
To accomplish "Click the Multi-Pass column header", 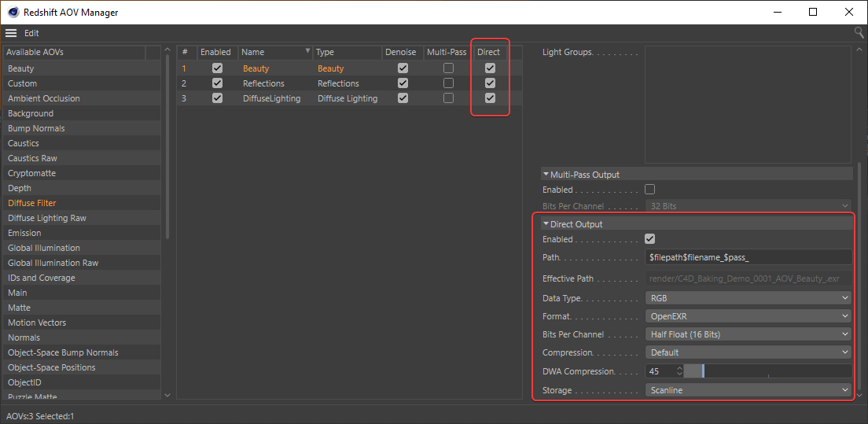I will pos(447,52).
